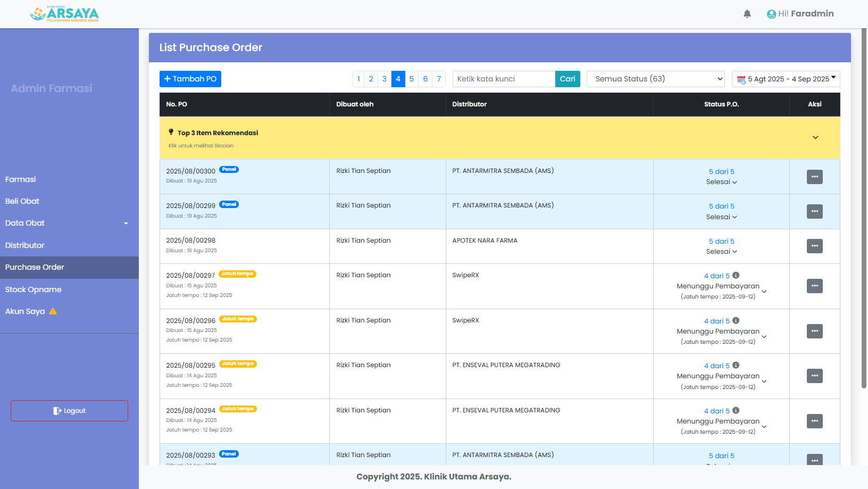Focus the keyword search input field
Screen dimensions: 868x489
pyautogui.click(x=503, y=79)
